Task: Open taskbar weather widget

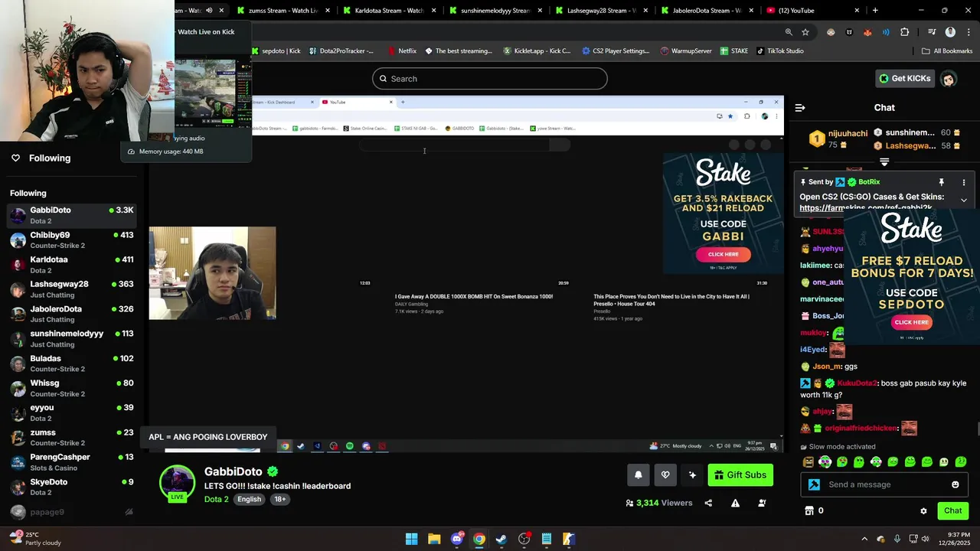Action: [x=37, y=539]
